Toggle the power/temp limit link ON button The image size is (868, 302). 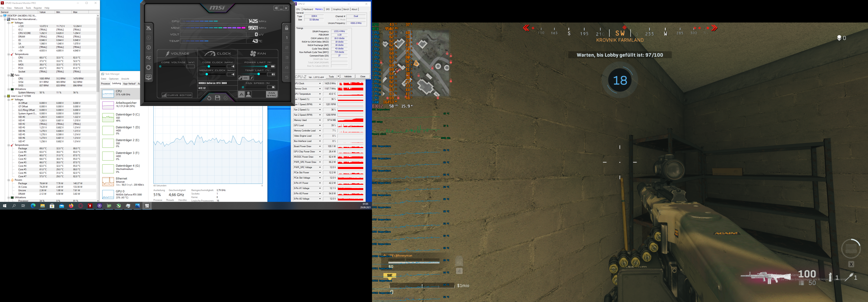245,78
